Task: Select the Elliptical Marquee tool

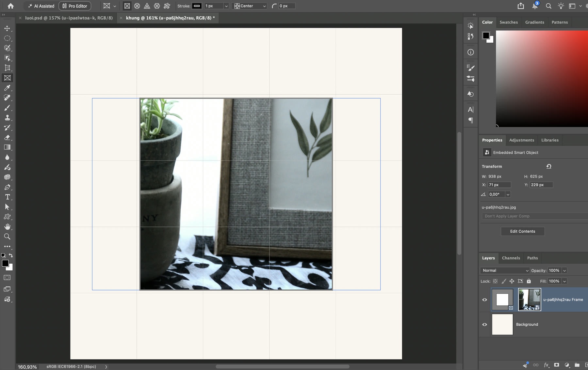Action: [7, 38]
